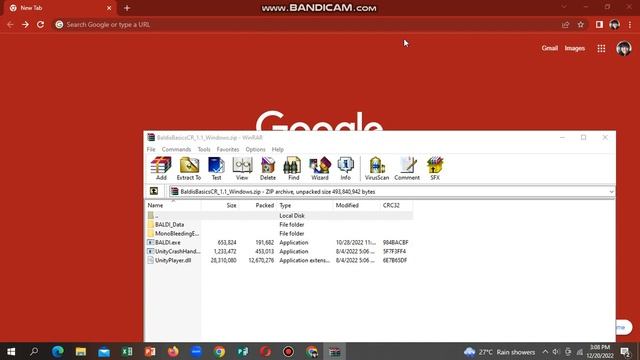The height and width of the screenshot is (360, 640).
Task: Open the Find tool in WinRAR
Action: [x=293, y=168]
